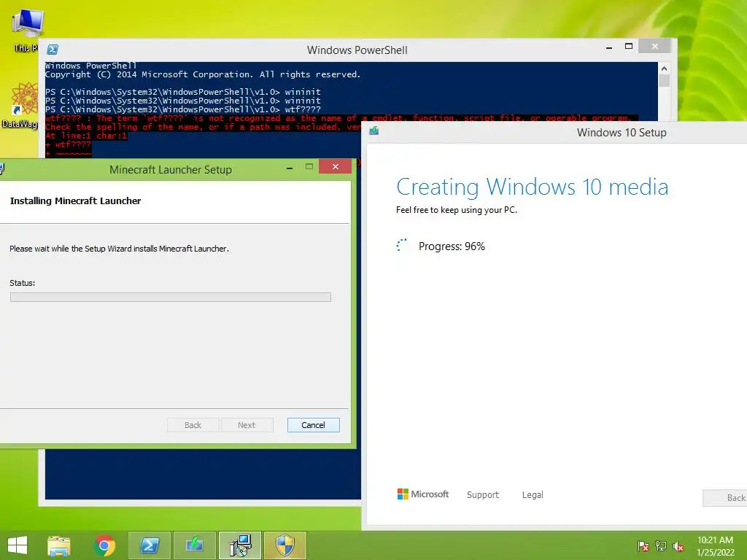Viewport: 747px width, 560px height.
Task: Switch to Minecraft installer taskbar icon
Action: click(x=239, y=545)
